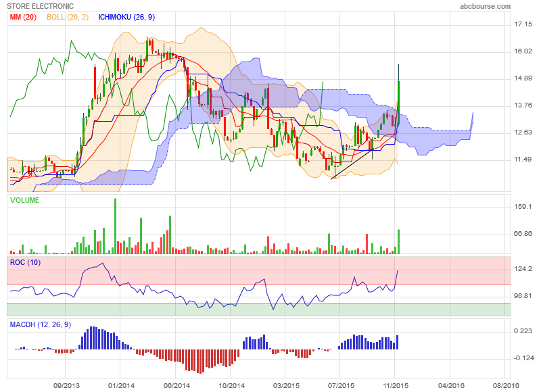Click the 13.76 price axis value

(523, 105)
